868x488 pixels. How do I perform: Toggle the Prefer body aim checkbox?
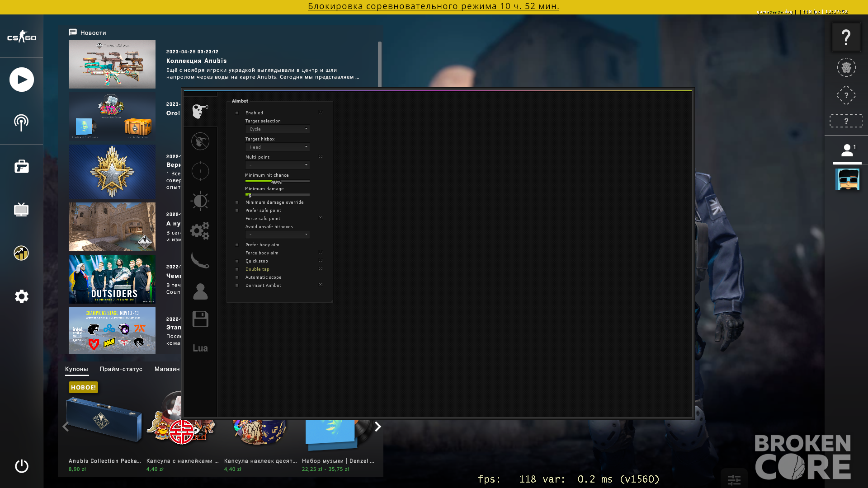pyautogui.click(x=237, y=245)
